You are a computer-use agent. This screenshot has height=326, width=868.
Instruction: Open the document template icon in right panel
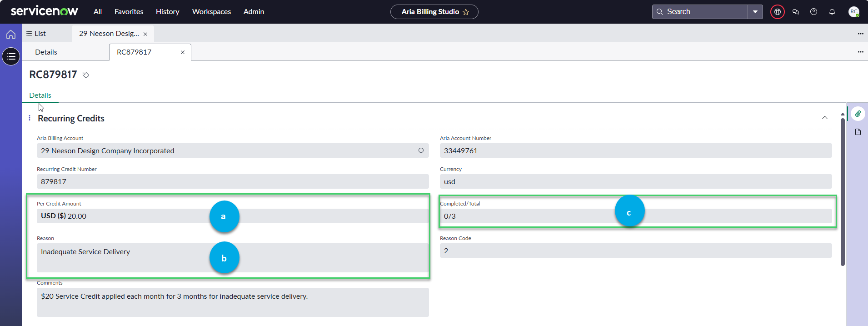point(858,132)
